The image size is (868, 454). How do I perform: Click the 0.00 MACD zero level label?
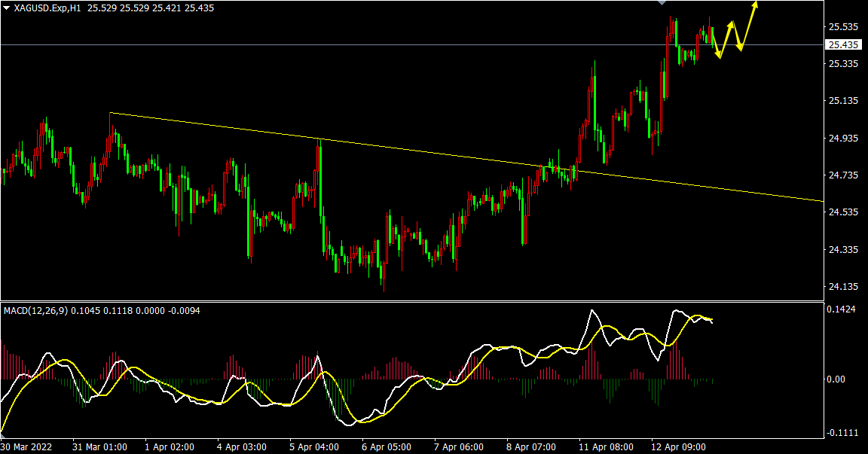coord(836,379)
